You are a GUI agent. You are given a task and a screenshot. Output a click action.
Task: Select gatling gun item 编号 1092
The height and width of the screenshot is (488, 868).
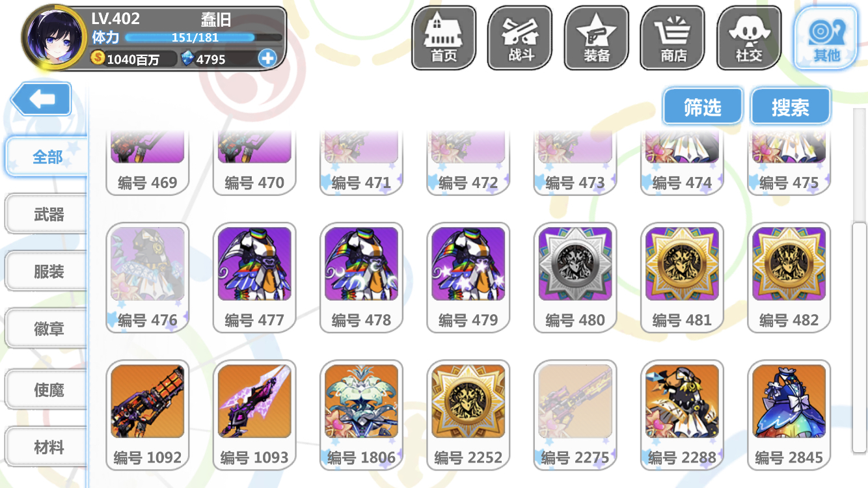pos(148,415)
